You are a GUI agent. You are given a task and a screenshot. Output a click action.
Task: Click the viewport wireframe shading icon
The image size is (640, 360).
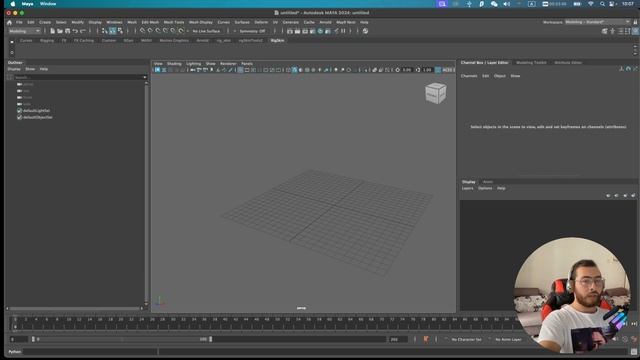pyautogui.click(x=288, y=70)
